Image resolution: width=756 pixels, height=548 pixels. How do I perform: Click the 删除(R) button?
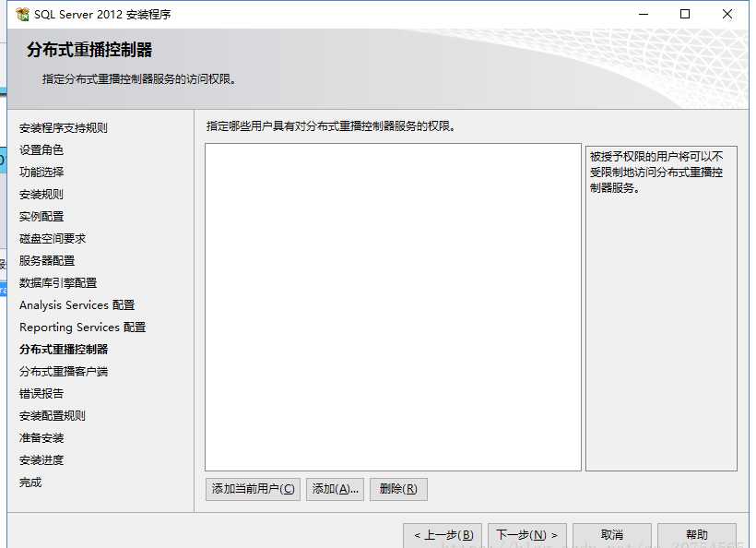[x=398, y=489]
